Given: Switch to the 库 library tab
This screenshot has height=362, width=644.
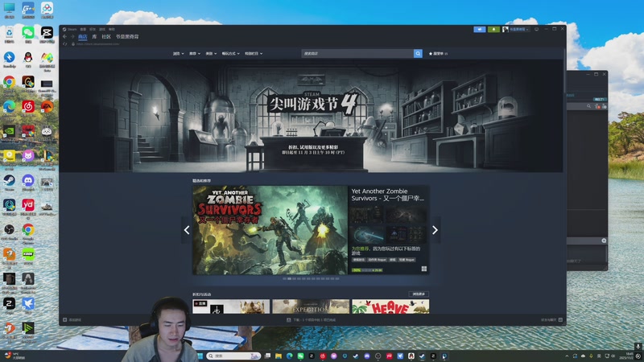Looking at the screenshot, I should [x=94, y=36].
